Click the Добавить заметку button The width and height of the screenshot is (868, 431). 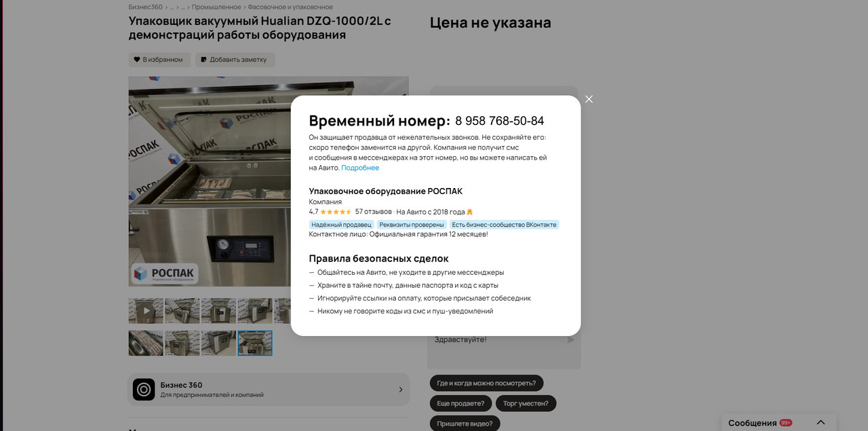(235, 60)
